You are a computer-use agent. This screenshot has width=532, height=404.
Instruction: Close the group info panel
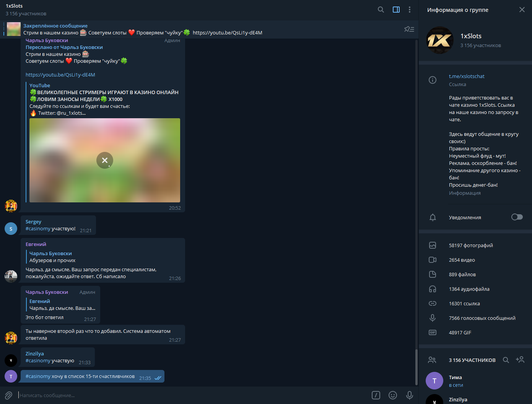(x=522, y=10)
